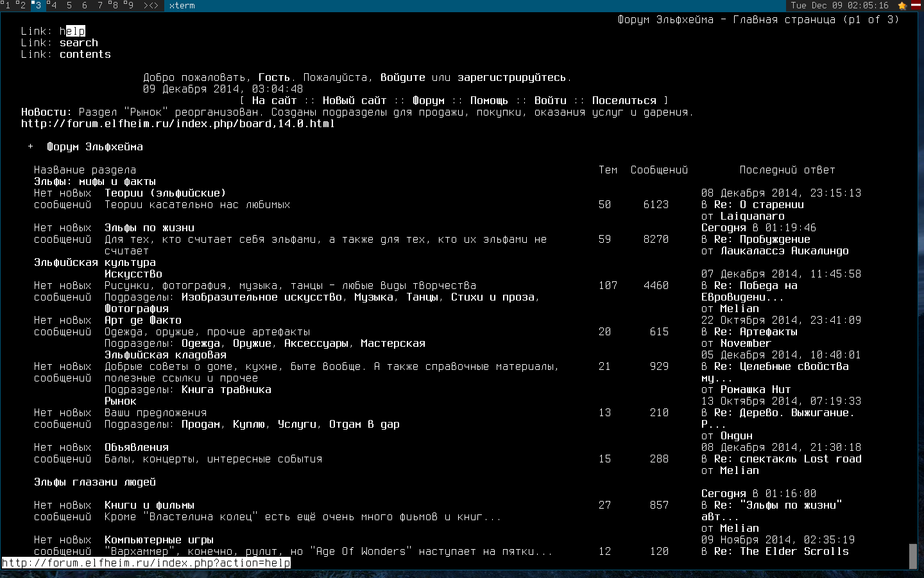The height and width of the screenshot is (578, 924).
Task: Go to workspace tag 5
Action: coord(69,5)
